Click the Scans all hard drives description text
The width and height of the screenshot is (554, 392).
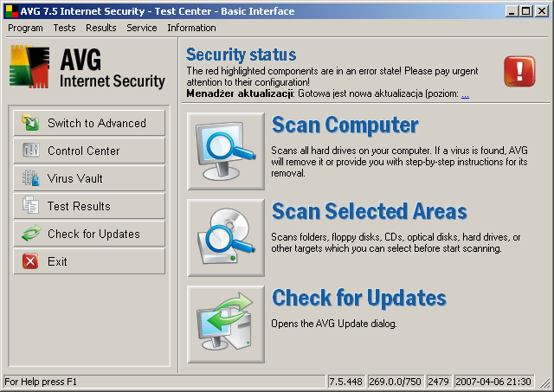[x=399, y=162]
